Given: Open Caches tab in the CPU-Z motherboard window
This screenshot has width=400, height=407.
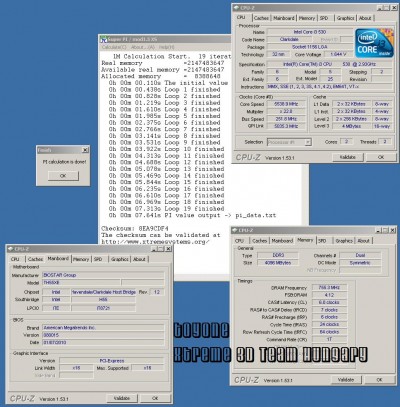Looking at the screenshot, I should pos(35,259).
